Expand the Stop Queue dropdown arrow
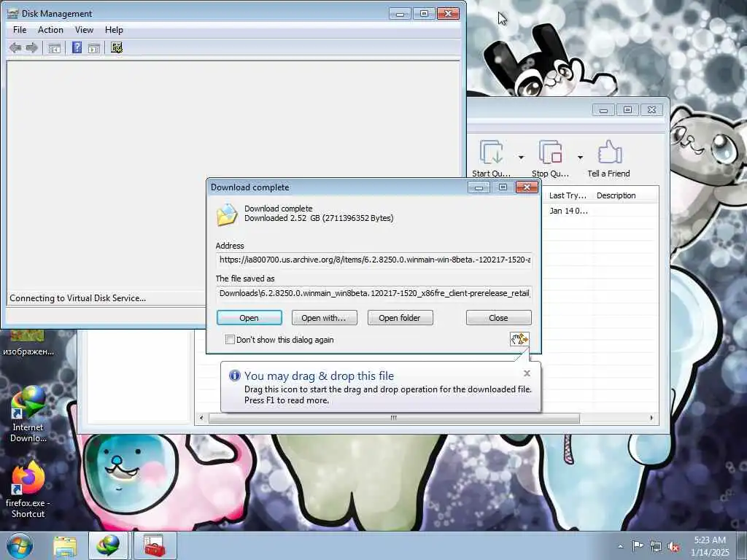 580,157
